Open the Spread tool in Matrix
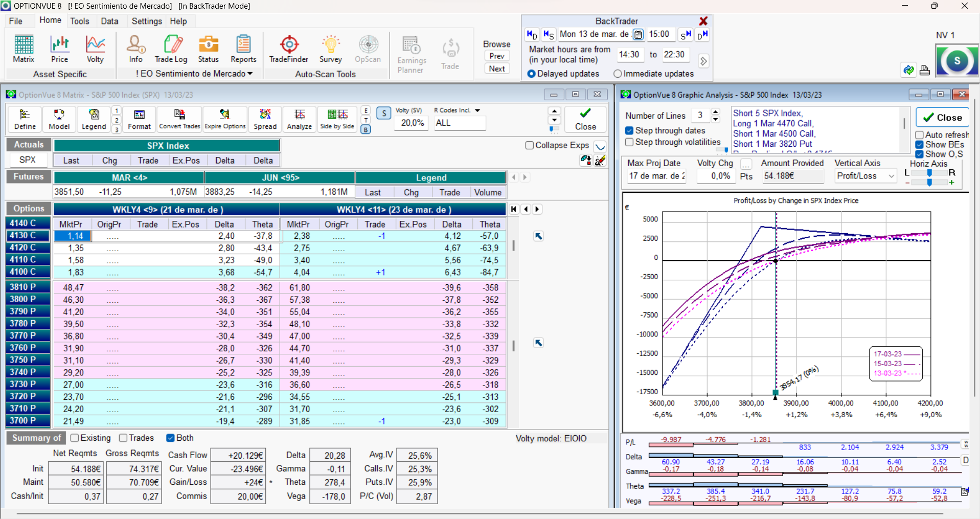Screen dimensions: 980x519 [265, 120]
